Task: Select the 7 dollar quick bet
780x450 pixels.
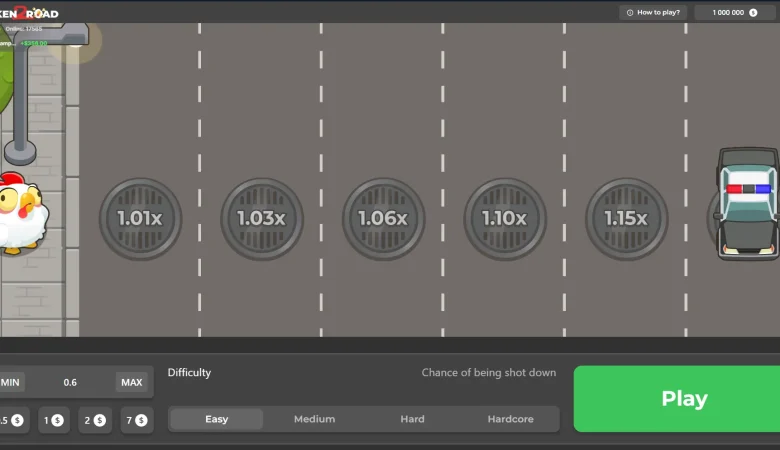Action: point(137,420)
